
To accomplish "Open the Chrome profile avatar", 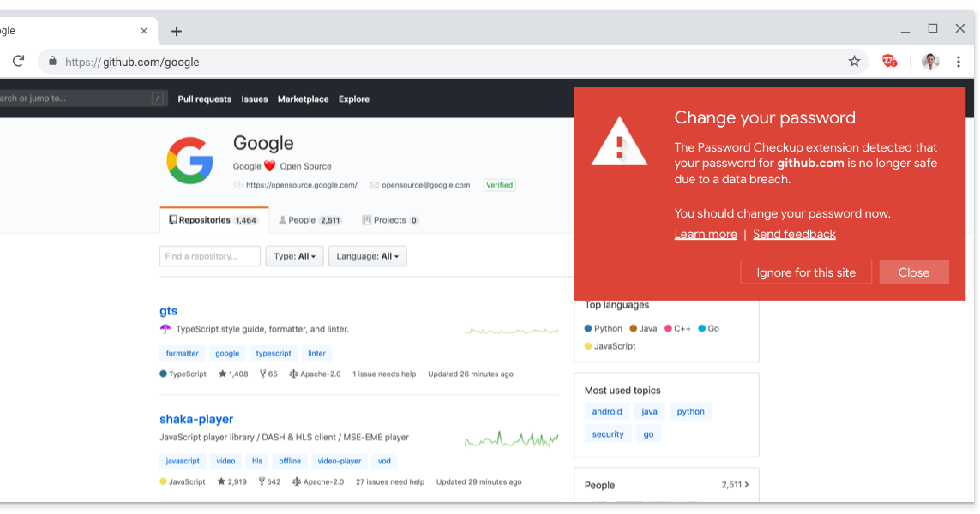I will [930, 61].
